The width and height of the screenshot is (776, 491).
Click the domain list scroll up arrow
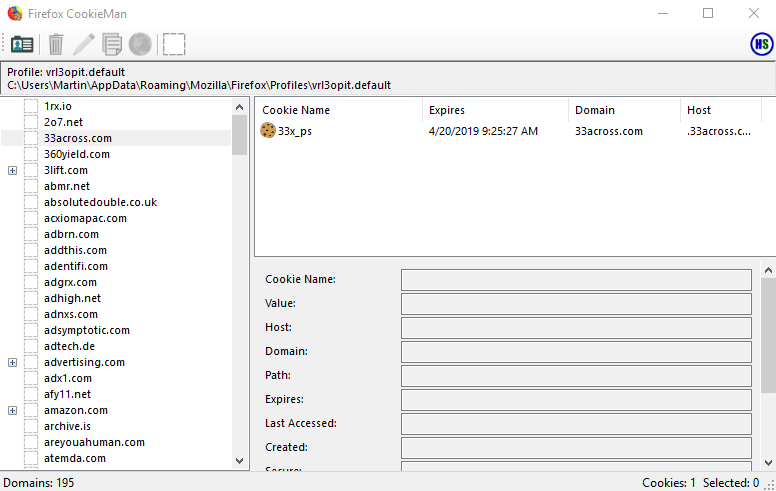240,107
